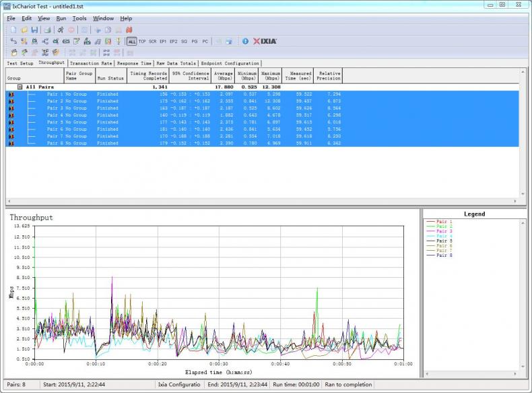Image resolution: width=532 pixels, height=393 pixels.
Task: Click the pair icon beside Pair 5
Action: pos(11,122)
